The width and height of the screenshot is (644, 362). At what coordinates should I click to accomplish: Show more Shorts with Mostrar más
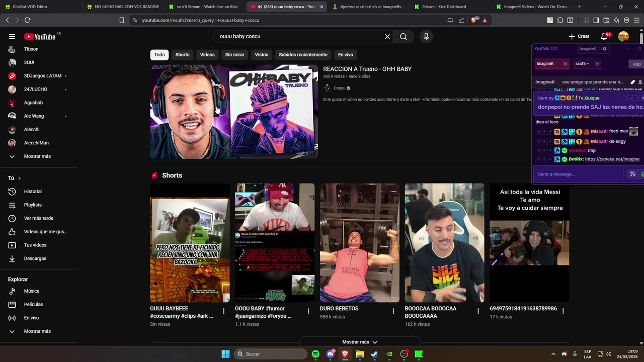point(360,342)
